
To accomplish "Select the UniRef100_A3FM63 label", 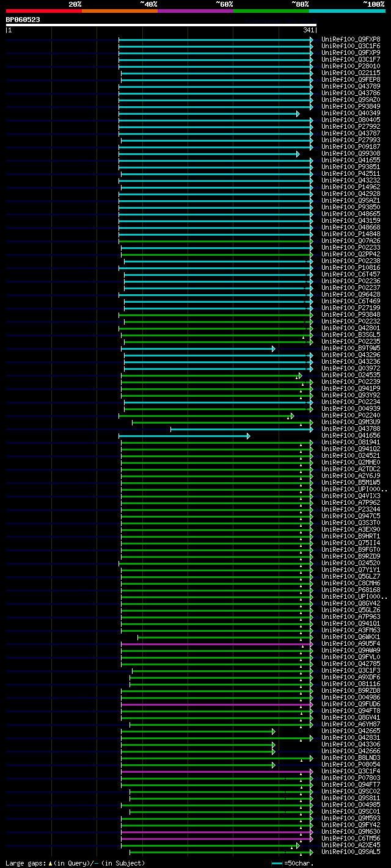I will point(351,631).
